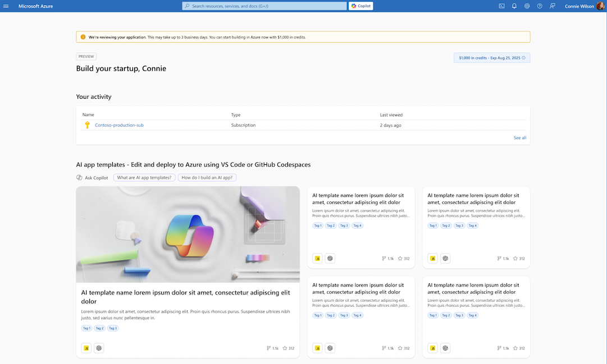Click the OpenAI icon on top-middle template card
The width and height of the screenshot is (607, 364).
click(x=330, y=259)
